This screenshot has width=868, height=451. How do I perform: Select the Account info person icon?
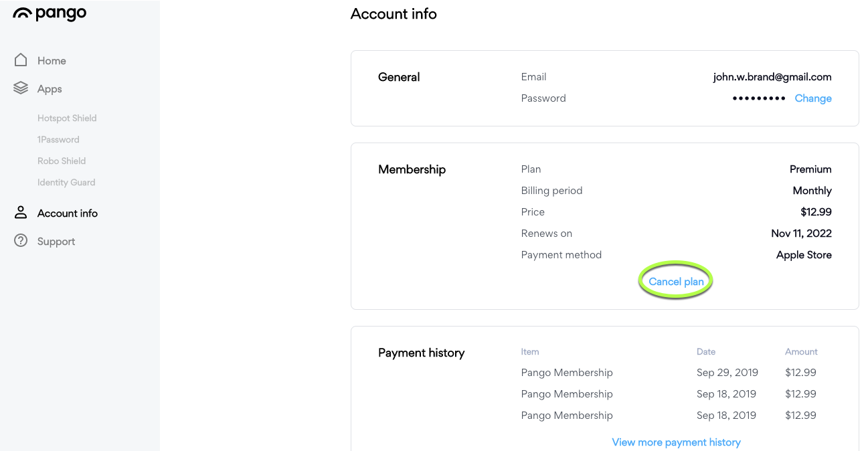21,213
